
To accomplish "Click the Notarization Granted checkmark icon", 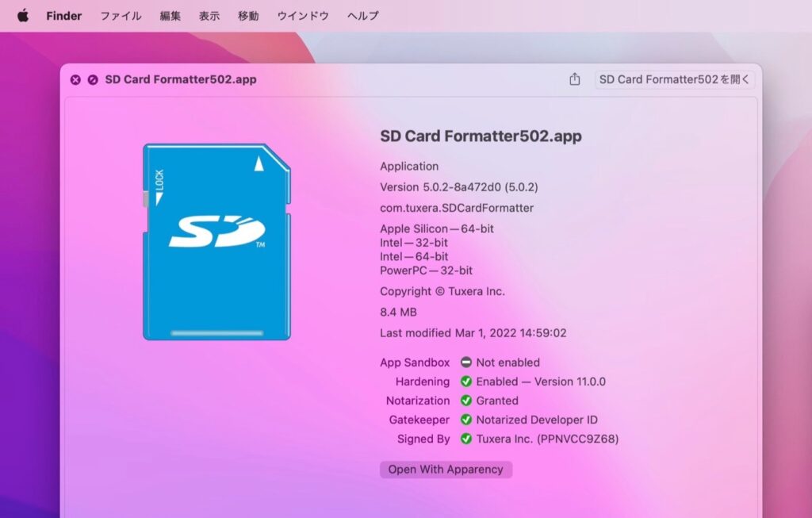I will (466, 401).
